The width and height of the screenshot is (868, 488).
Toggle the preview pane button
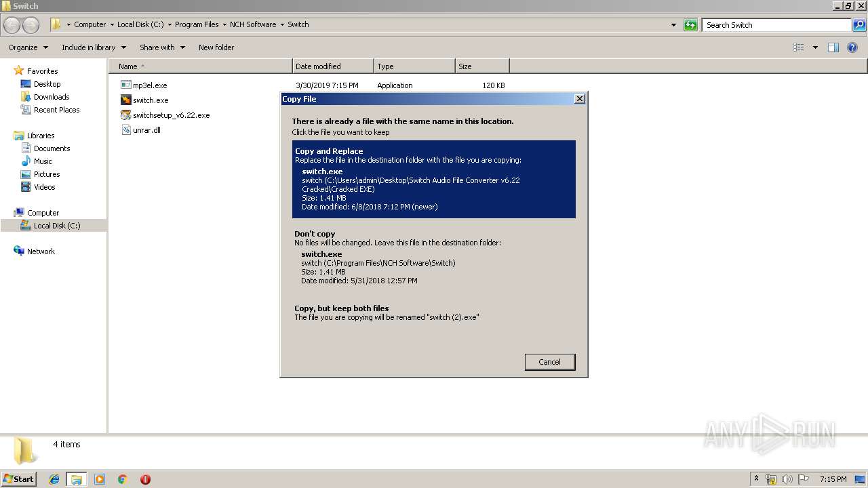click(833, 47)
